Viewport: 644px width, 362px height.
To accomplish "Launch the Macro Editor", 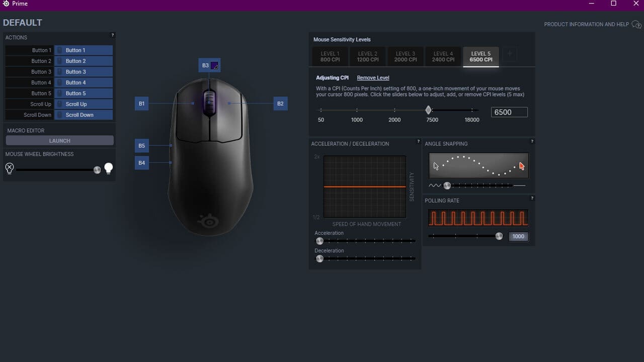I will point(59,140).
